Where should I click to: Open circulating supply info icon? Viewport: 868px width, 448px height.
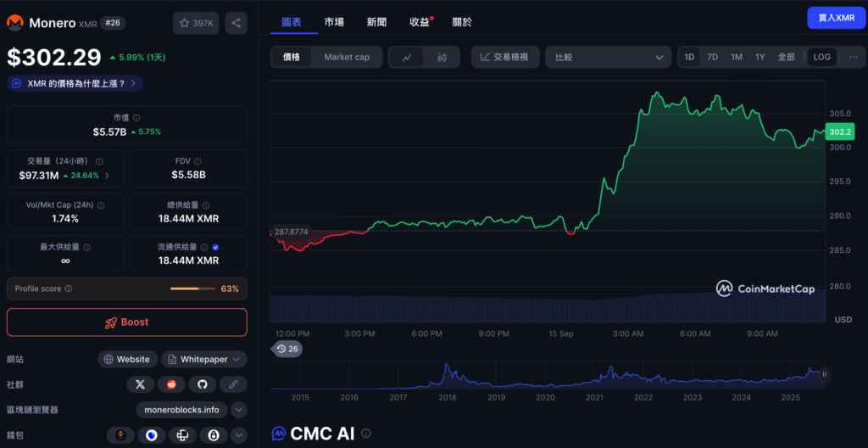point(204,247)
